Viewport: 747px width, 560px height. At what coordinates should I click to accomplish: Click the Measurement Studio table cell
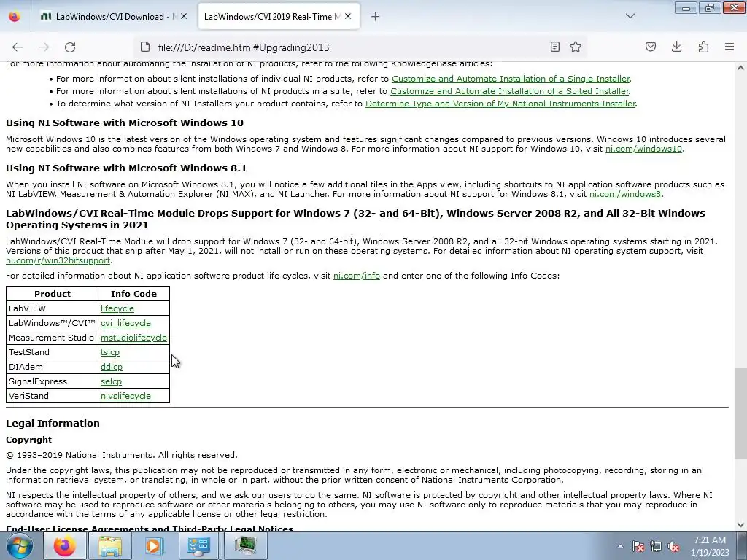[x=52, y=337]
